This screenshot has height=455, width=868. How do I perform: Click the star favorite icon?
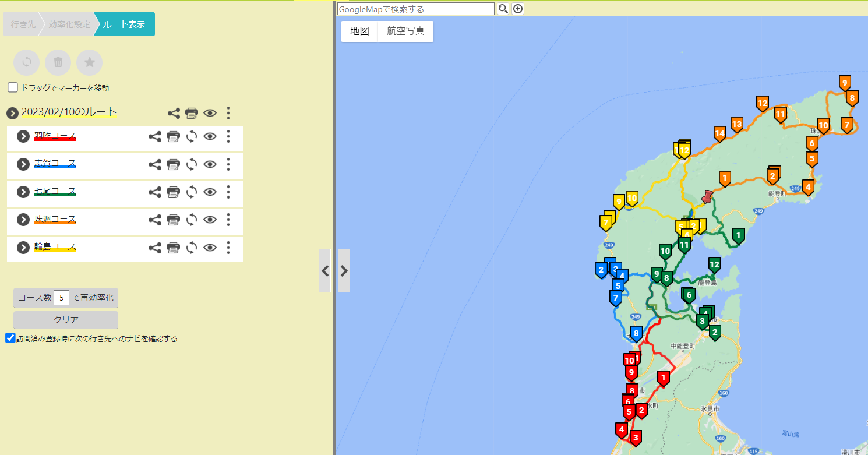90,62
